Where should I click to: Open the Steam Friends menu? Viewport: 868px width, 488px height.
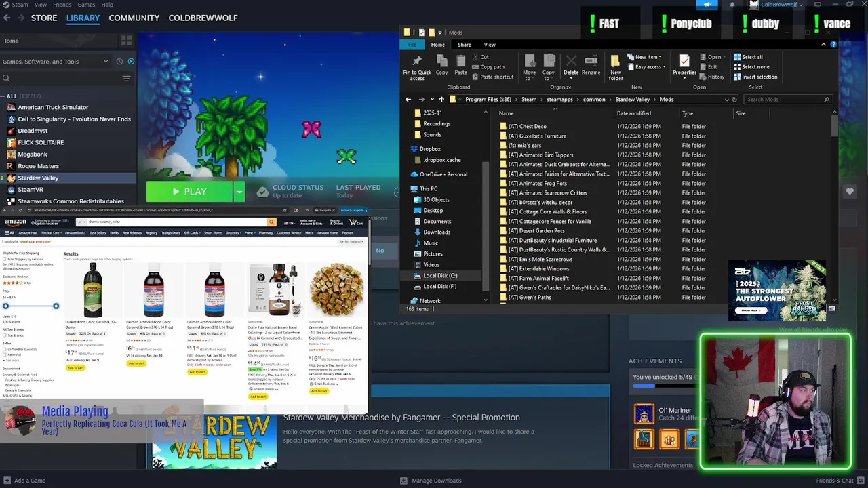click(x=62, y=5)
